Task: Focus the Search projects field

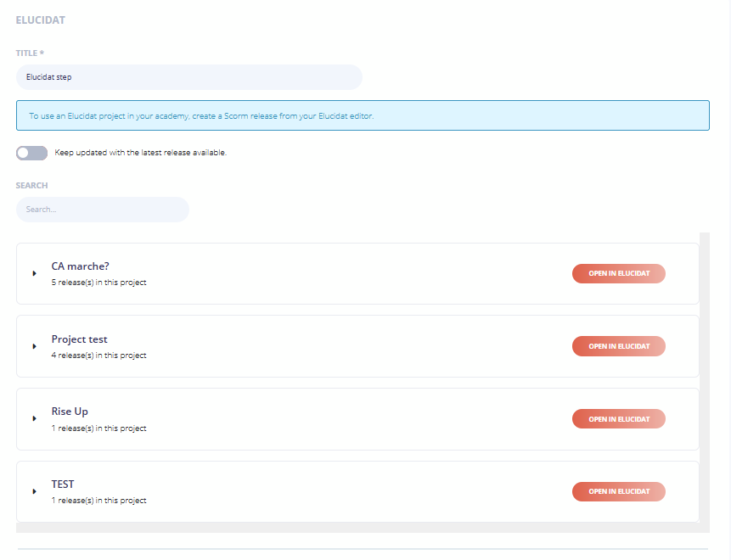Action: 103,210
